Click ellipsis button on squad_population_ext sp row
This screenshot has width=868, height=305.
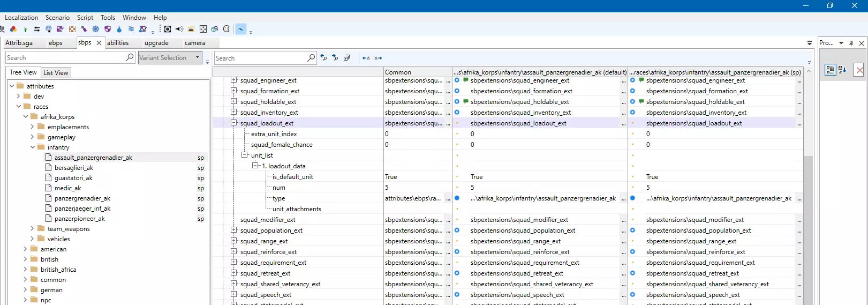799,230
